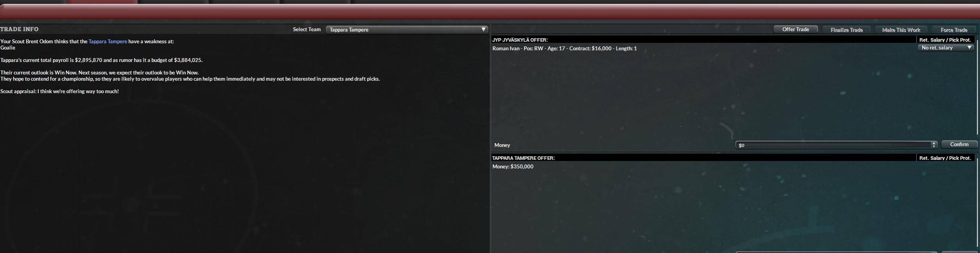Screen dimensions: 980x253
Task: Select the Money: $350,000 offer entry
Action: pyautogui.click(x=513, y=166)
